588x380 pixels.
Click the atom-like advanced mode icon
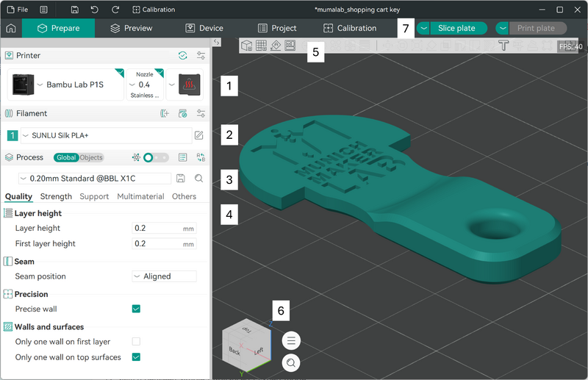[136, 157]
